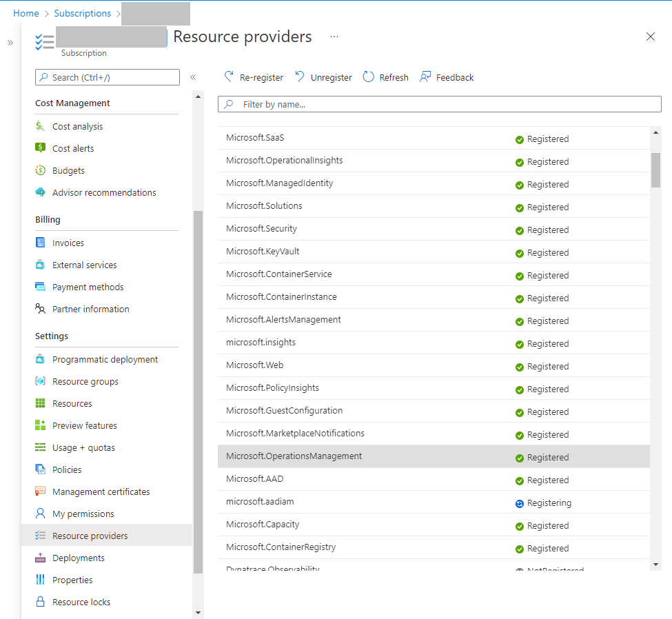Open Budgets from the sidebar
This screenshot has width=672, height=619.
click(68, 170)
